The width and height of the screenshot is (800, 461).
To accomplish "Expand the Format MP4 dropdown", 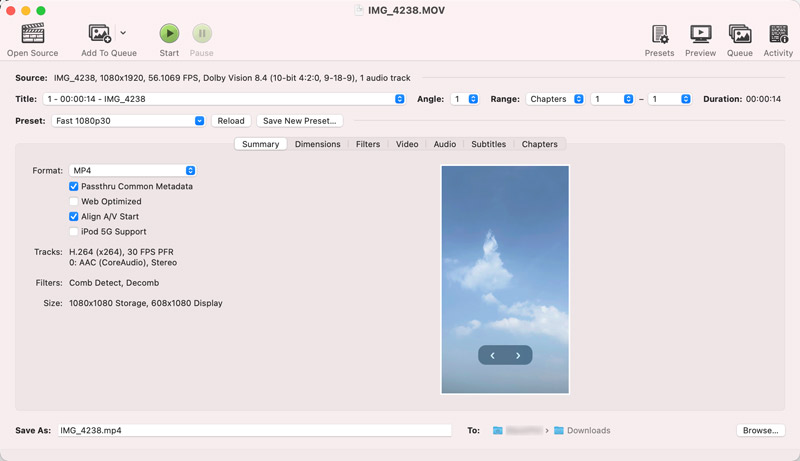I will [133, 171].
